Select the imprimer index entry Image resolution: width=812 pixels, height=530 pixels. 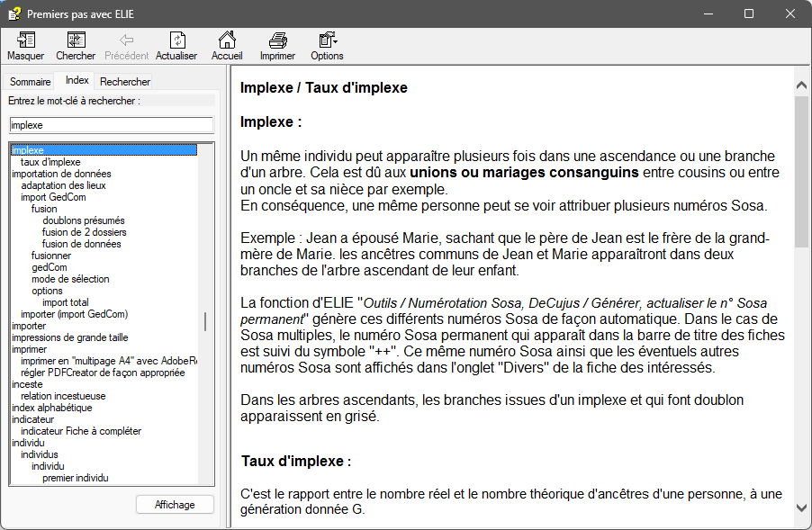pos(29,349)
